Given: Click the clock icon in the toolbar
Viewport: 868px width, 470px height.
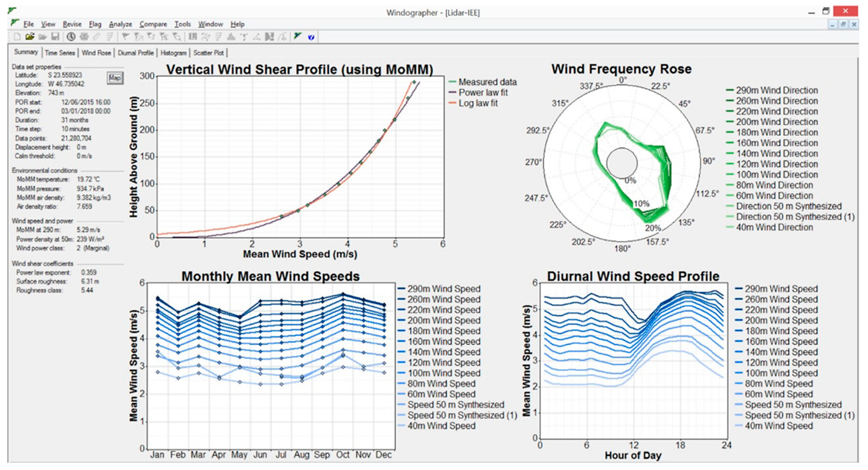Looking at the screenshot, I should (71, 37).
